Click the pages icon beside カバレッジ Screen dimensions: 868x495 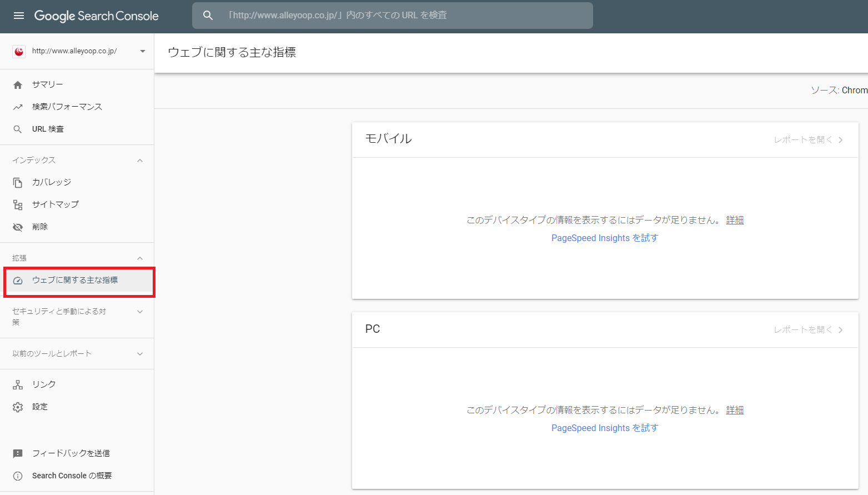(x=18, y=182)
